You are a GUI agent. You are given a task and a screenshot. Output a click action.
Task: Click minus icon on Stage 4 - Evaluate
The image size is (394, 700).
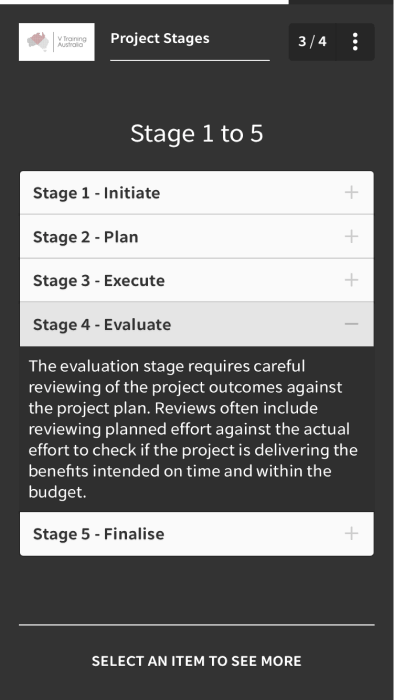pyautogui.click(x=352, y=324)
